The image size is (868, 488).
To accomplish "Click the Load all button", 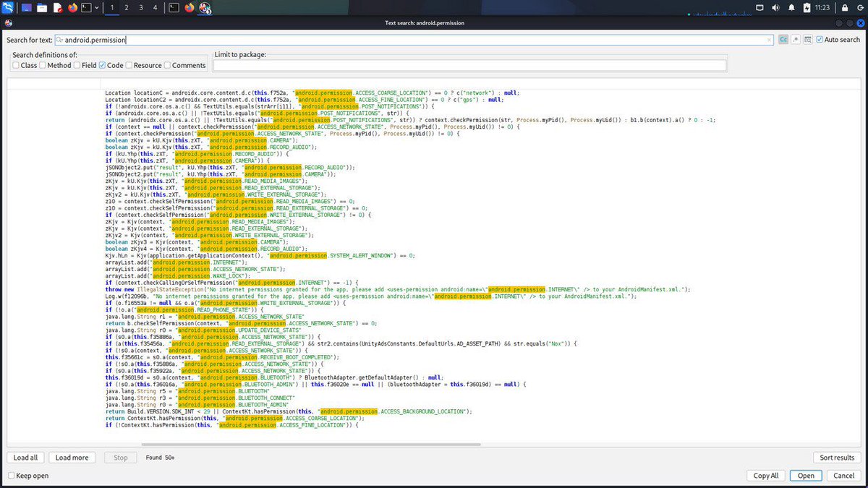I will pos(25,458).
